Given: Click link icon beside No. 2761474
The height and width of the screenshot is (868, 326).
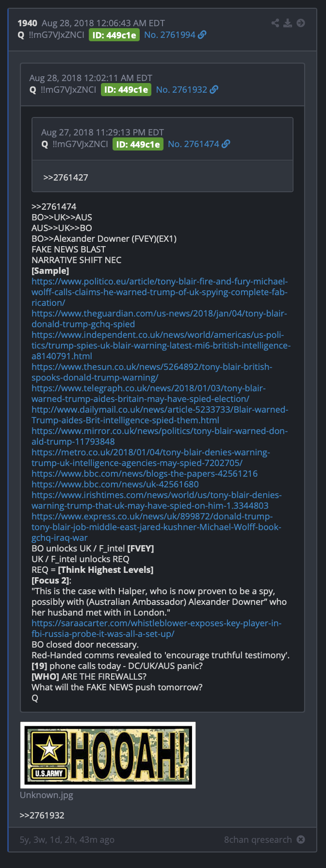Looking at the screenshot, I should pos(226,144).
